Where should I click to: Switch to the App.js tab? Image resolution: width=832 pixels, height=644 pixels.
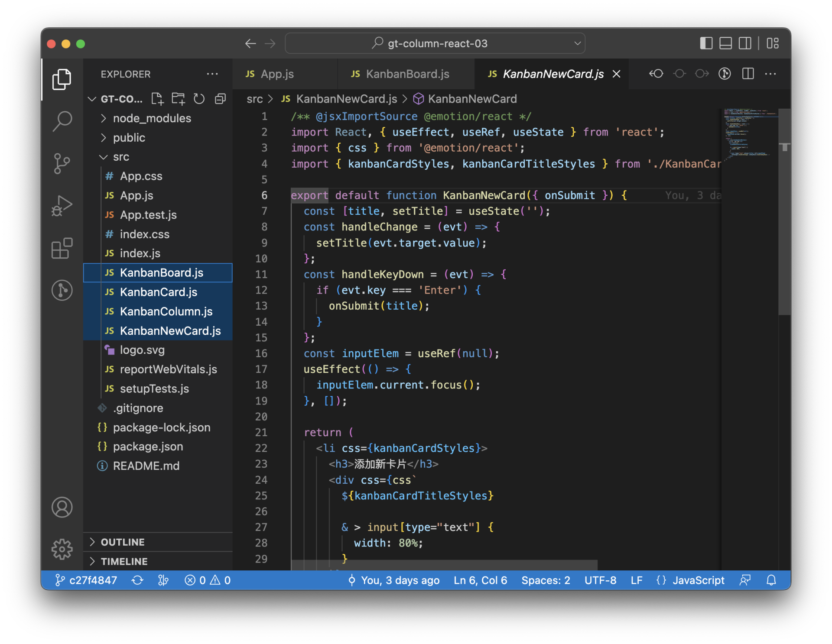285,74
